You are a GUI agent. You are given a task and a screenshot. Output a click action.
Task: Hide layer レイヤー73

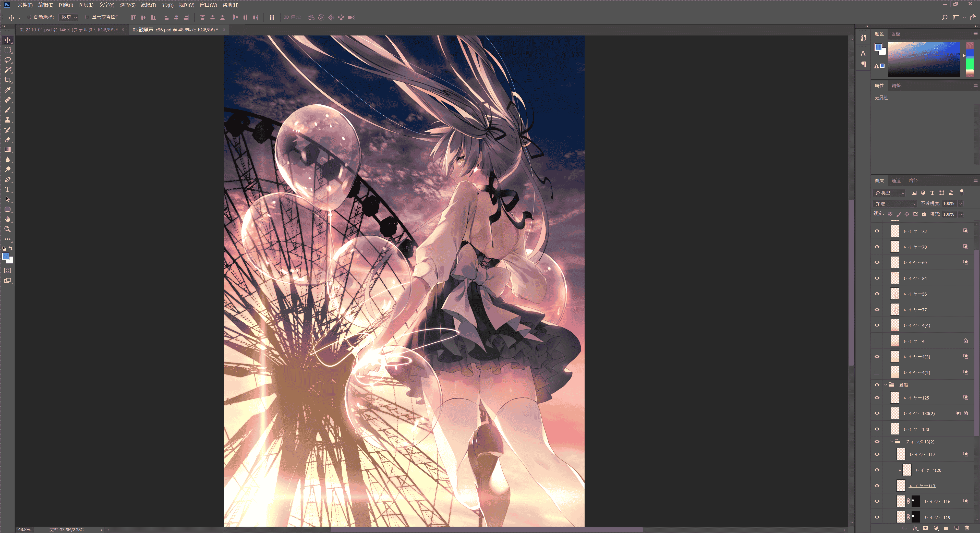[x=877, y=231]
